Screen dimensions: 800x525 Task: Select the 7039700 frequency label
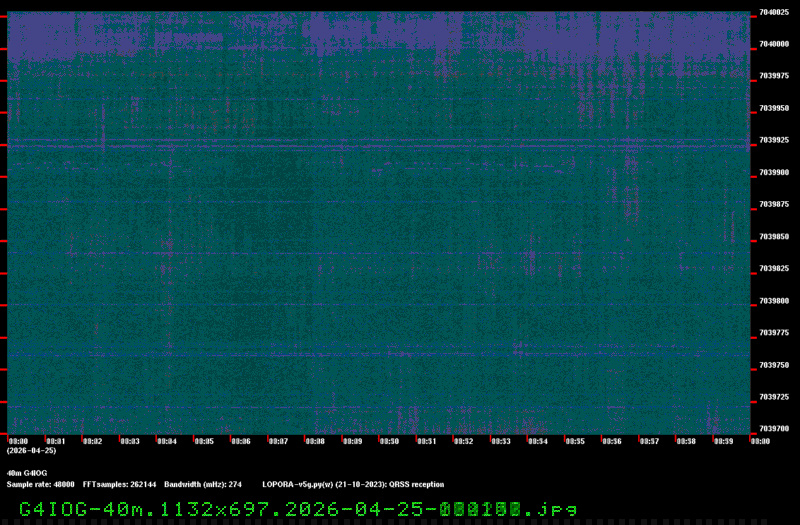click(773, 428)
